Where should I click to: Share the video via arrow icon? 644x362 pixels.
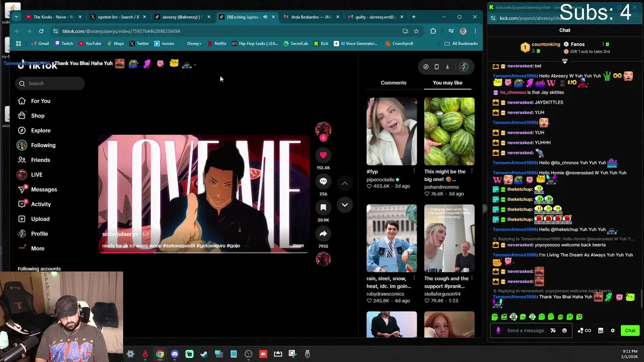coord(323,233)
